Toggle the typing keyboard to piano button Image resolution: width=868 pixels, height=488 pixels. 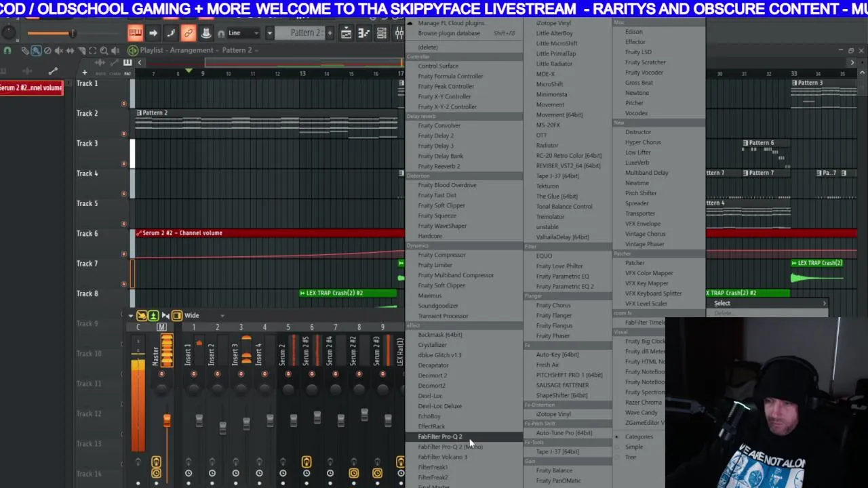tap(135, 33)
